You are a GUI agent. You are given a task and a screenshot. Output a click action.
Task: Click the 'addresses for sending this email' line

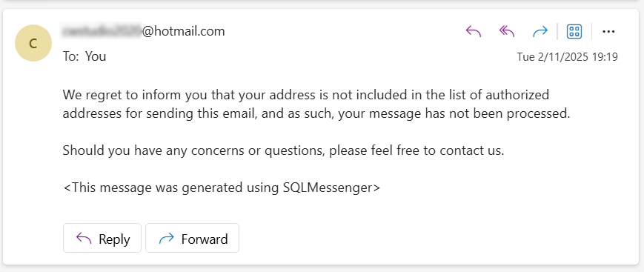[x=316, y=113]
